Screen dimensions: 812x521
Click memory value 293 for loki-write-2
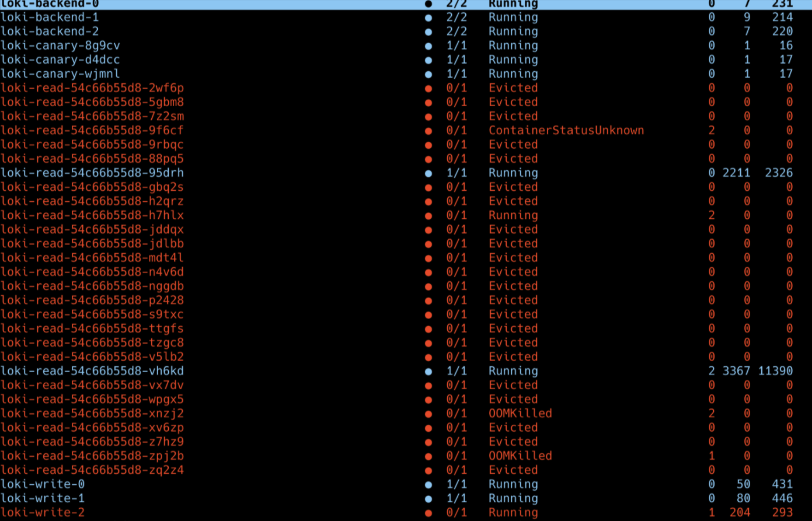[x=782, y=512]
